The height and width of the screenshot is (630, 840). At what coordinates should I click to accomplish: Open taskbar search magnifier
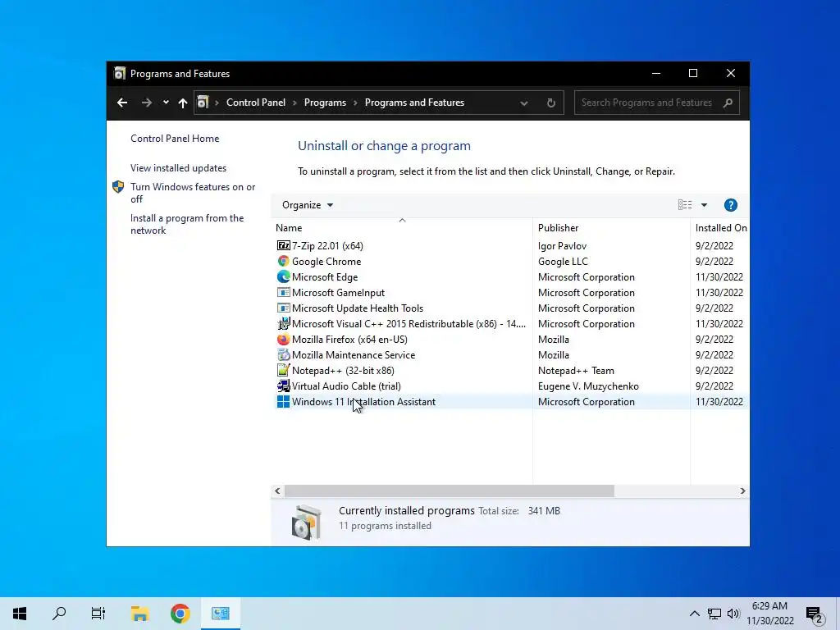(x=59, y=614)
